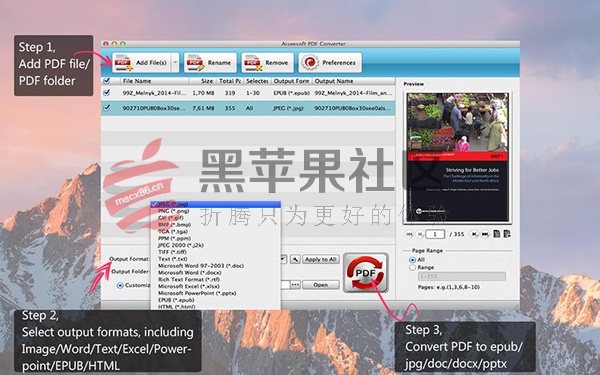
Task: Choose Microsoft PowerPoint (*.pptx) format
Action: [x=197, y=293]
